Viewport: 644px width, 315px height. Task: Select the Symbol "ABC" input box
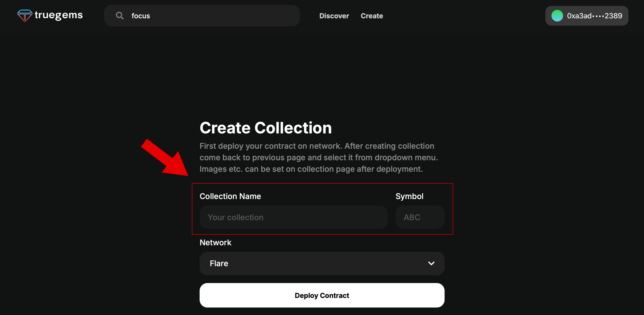tap(420, 217)
